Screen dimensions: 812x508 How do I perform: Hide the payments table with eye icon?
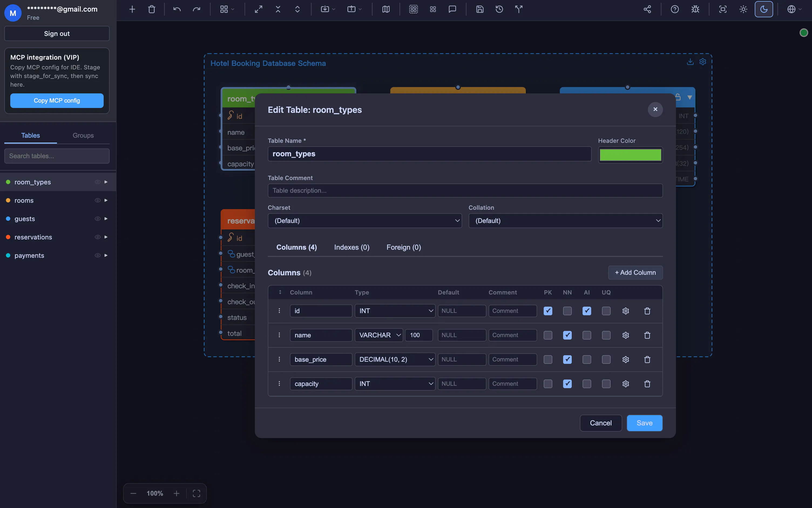coord(97,255)
